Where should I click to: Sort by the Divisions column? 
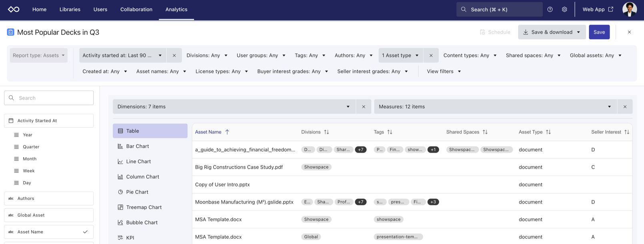(x=326, y=132)
